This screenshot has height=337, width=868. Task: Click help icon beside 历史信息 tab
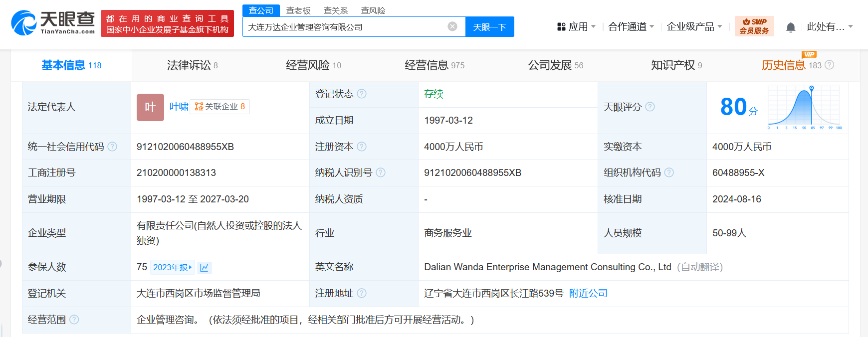829,65
